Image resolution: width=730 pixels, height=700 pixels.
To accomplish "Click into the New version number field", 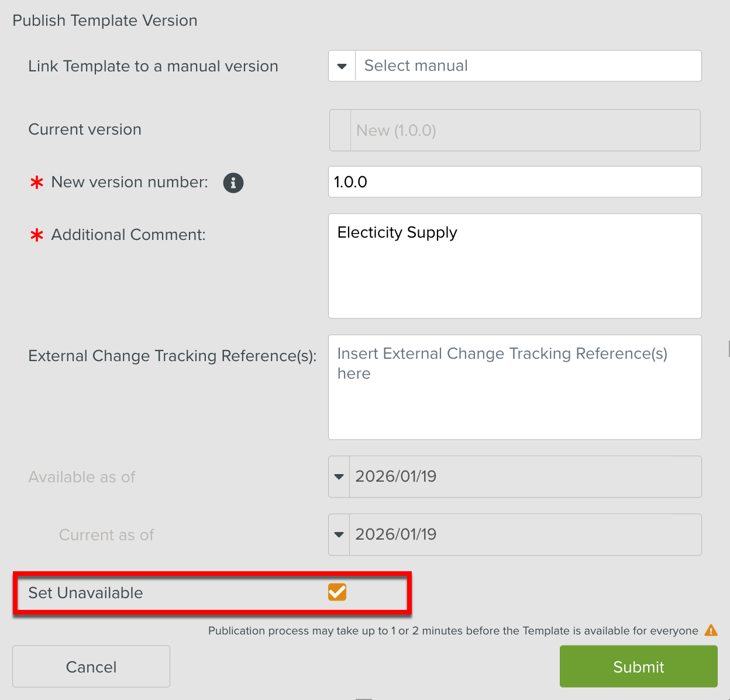I will click(x=515, y=182).
